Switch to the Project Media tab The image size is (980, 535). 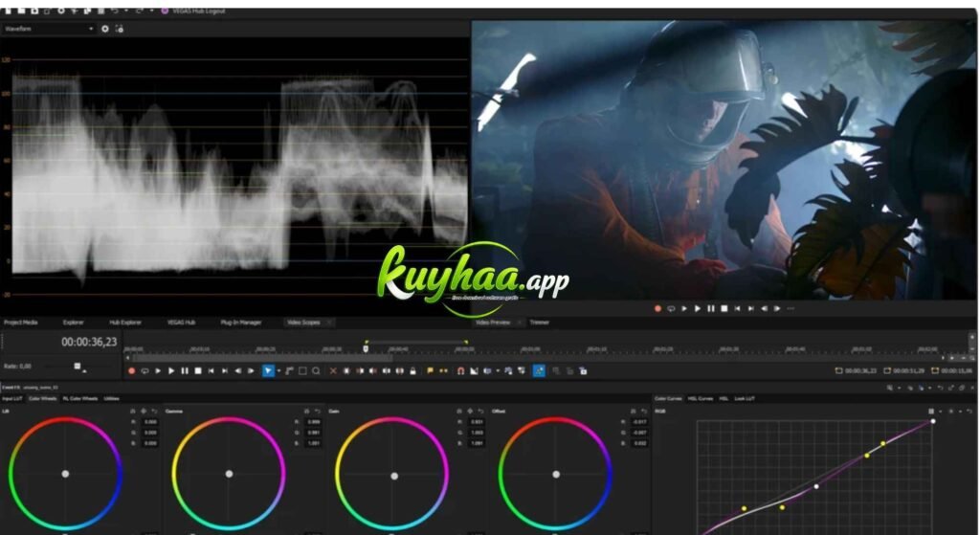(x=21, y=323)
